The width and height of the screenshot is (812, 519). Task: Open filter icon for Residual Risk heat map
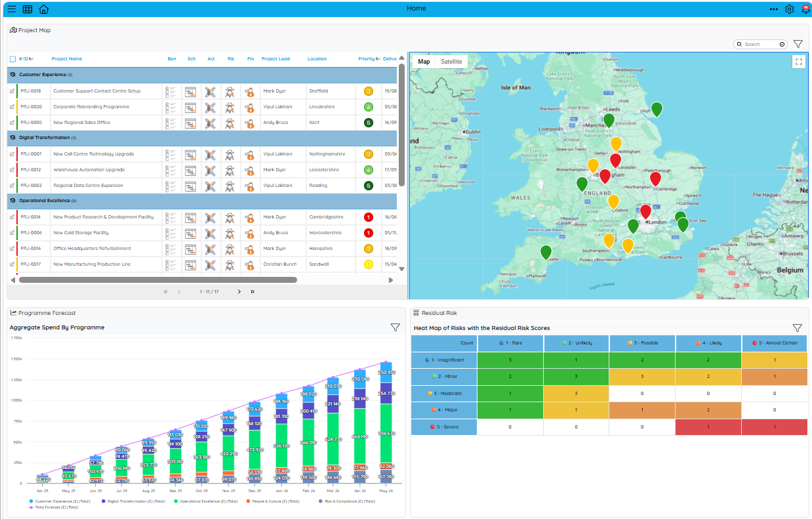pos(798,328)
